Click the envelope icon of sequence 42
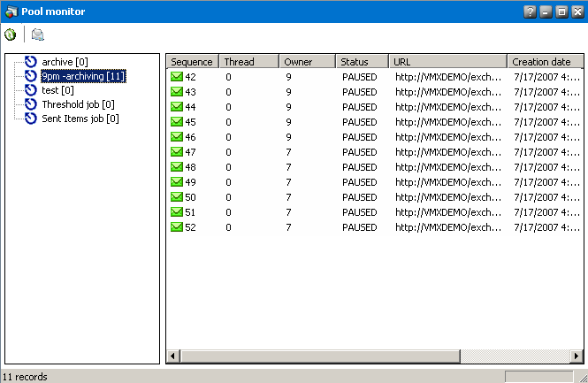The image size is (588, 383). [x=177, y=77]
